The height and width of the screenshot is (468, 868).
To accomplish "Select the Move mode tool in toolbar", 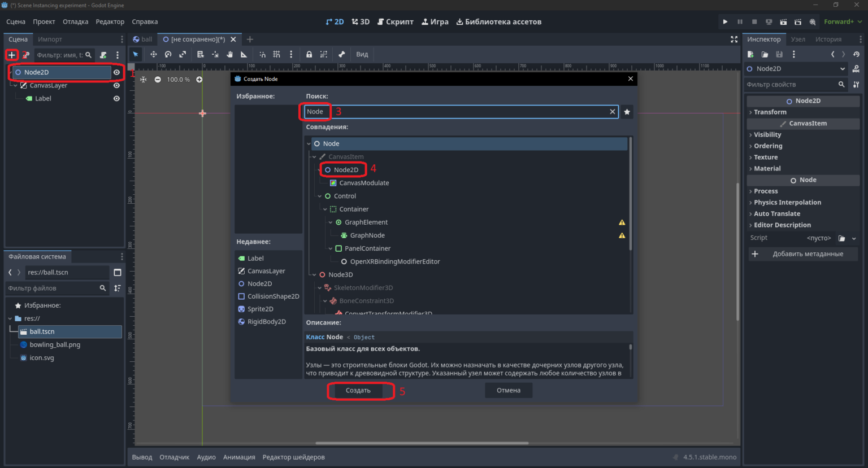I will pyautogui.click(x=153, y=54).
